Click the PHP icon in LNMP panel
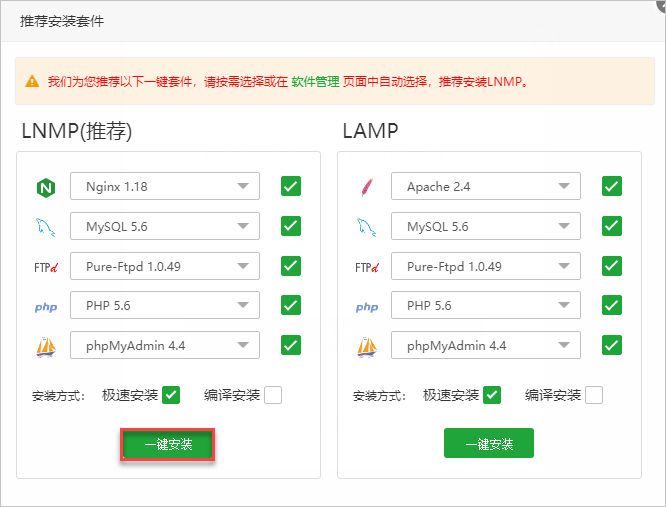666x507 pixels. [x=45, y=307]
